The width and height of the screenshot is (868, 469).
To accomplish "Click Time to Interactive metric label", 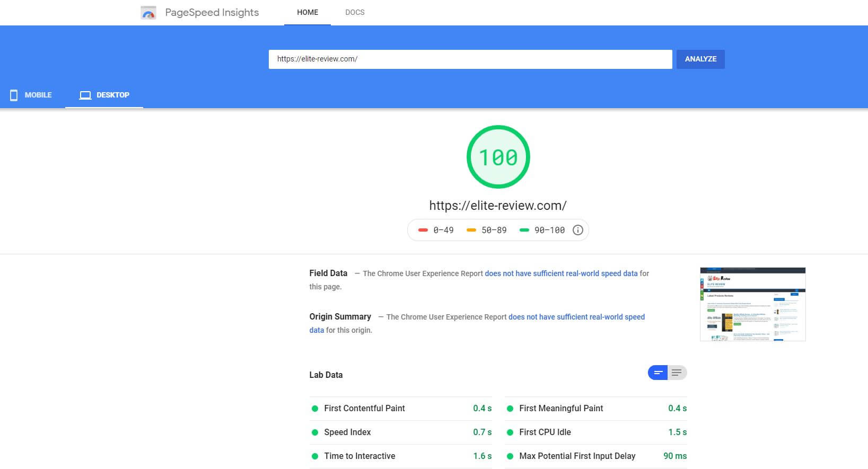I will click(x=360, y=456).
